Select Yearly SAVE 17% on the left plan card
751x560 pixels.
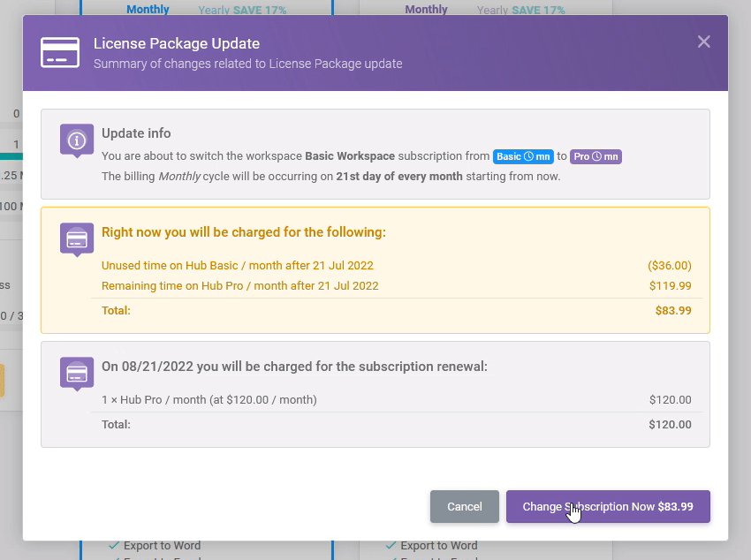click(x=242, y=10)
